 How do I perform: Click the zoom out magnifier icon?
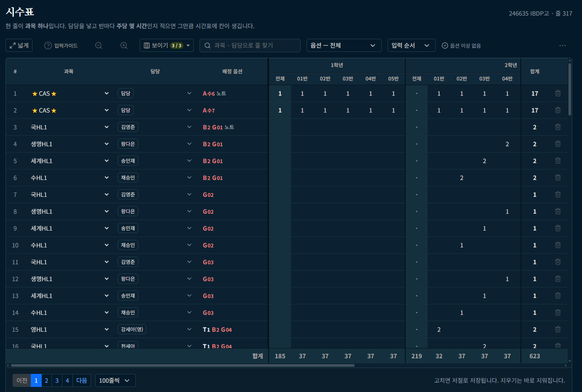99,46
